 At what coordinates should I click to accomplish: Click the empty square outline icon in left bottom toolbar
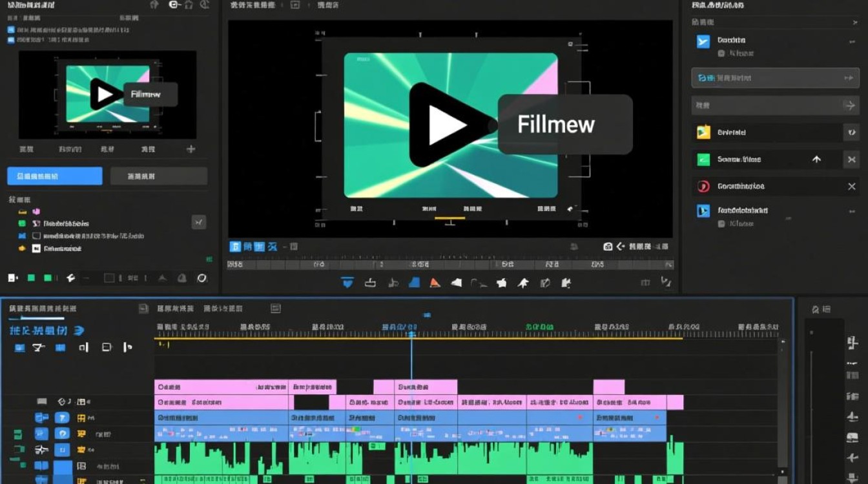point(109,278)
